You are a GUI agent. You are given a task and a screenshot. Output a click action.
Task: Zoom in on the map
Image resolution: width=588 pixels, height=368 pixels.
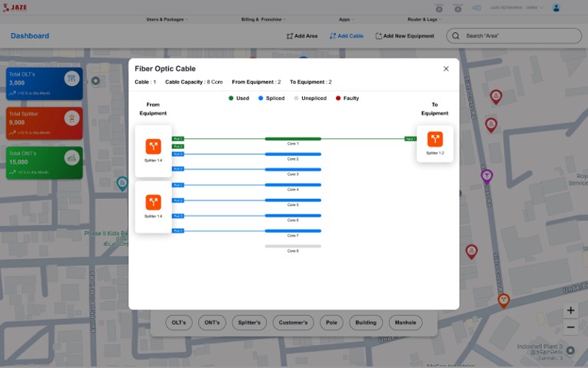coord(570,311)
